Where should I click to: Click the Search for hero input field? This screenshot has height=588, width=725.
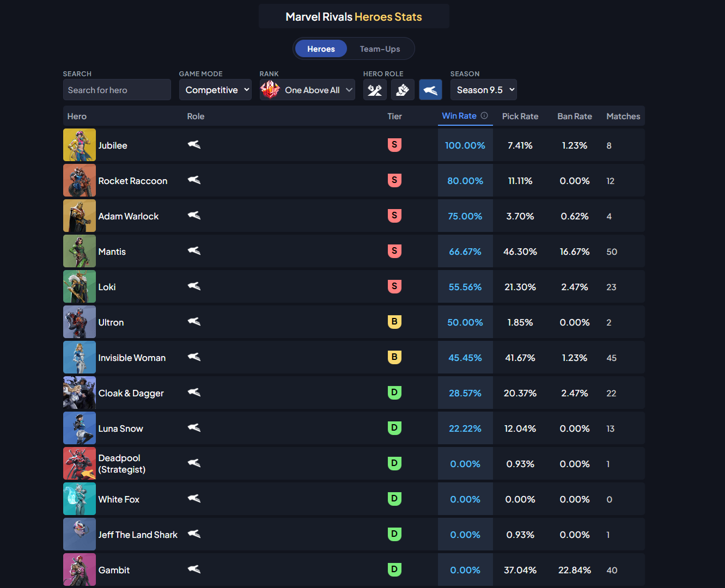click(x=117, y=90)
